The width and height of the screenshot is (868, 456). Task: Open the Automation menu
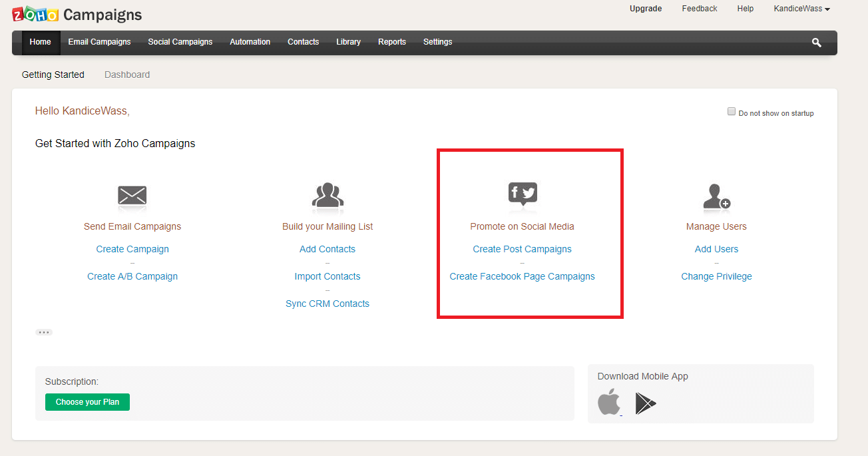point(250,42)
